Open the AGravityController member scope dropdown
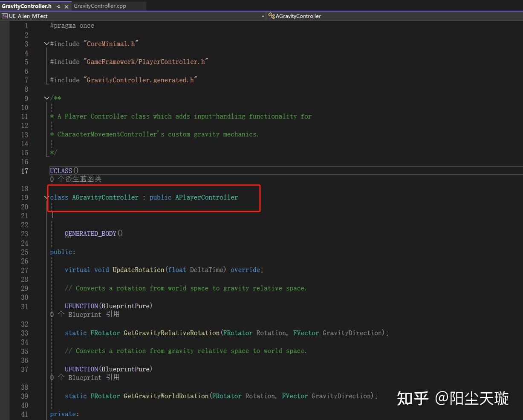 298,16
